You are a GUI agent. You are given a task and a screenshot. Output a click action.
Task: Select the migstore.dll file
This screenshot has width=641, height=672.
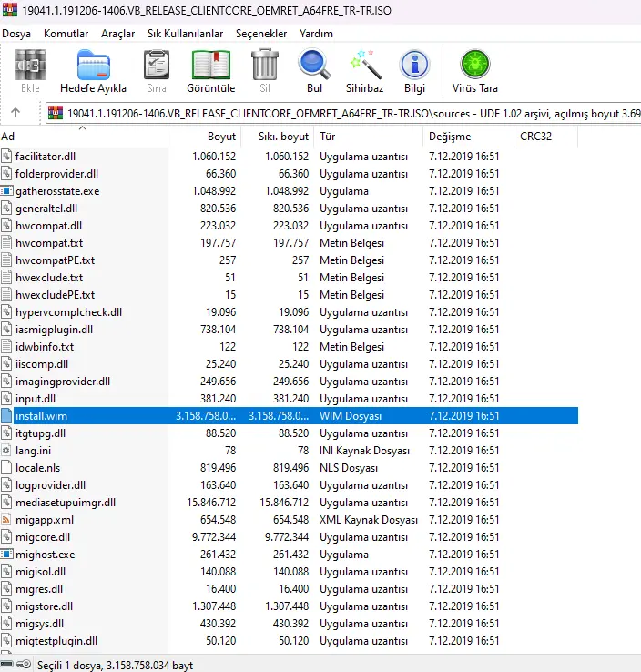point(44,606)
